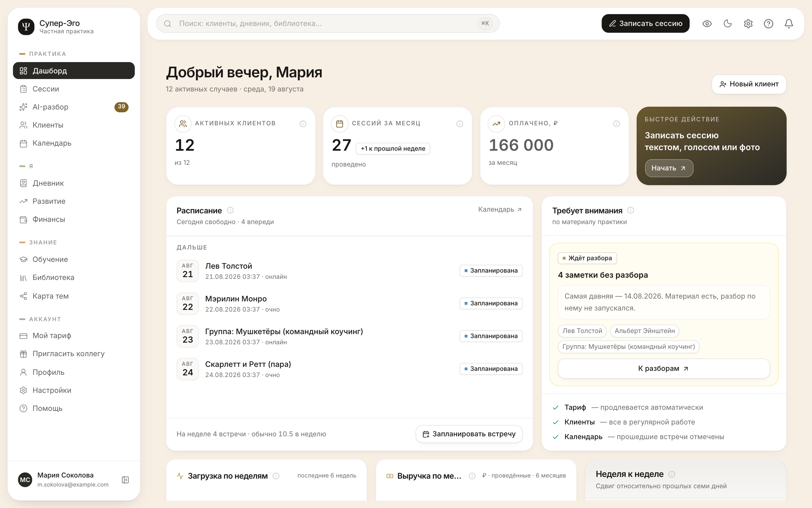Click the pulse icon beside Загрузка по неделям

pos(180,476)
